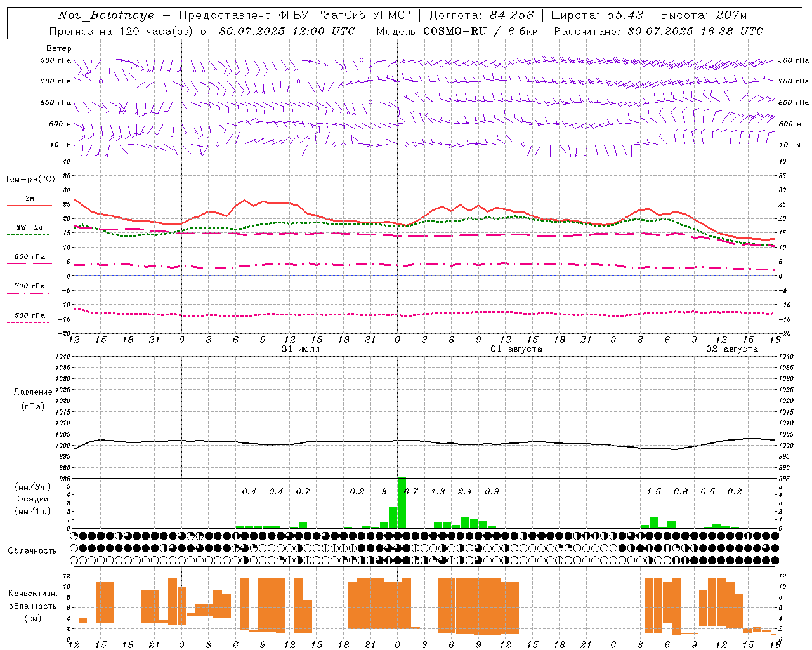Click the 850 гПа temperature legend entry

[29, 258]
